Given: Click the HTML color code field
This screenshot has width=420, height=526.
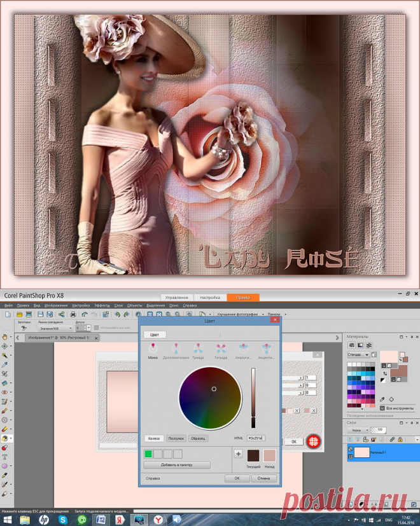Looking at the screenshot, I should click(255, 438).
